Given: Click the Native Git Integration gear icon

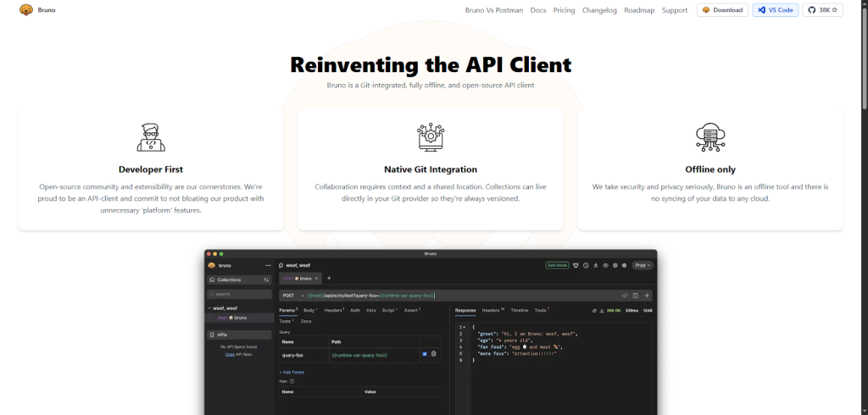Looking at the screenshot, I should 431,136.
